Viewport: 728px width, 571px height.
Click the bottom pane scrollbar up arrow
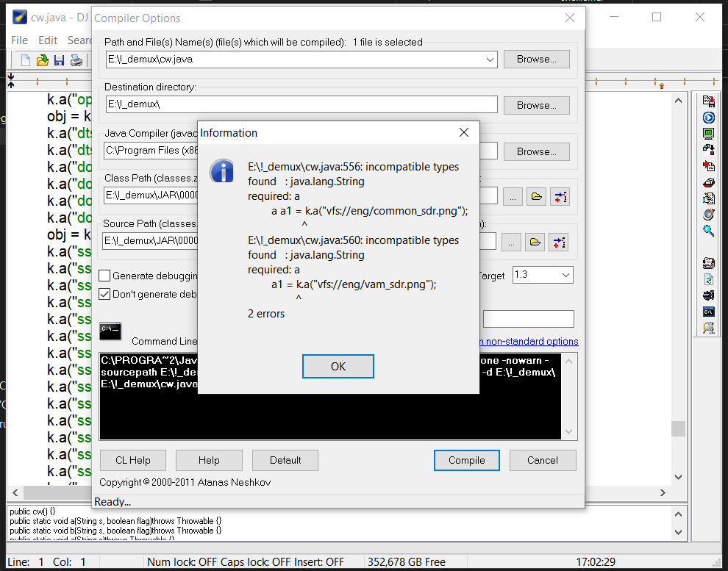click(x=678, y=514)
